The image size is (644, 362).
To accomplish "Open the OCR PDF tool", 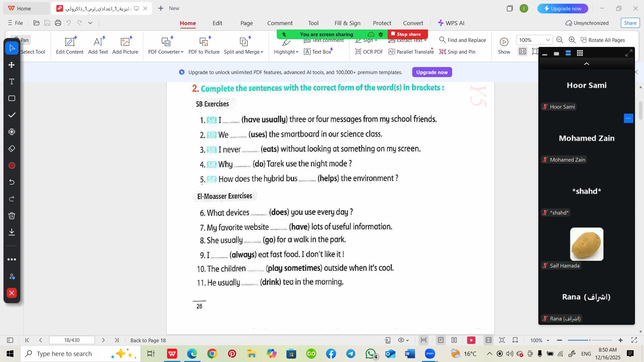I will tap(369, 52).
